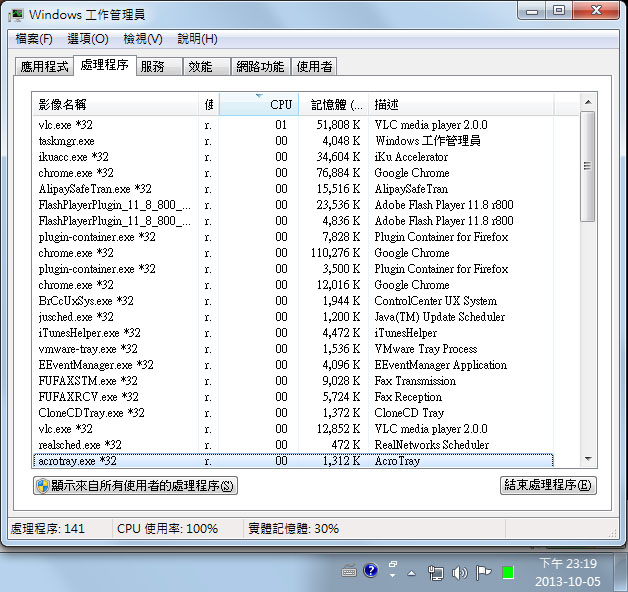Select AlipaySafeTran.exe *32 row
Image resolution: width=628 pixels, height=592 pixels.
point(293,189)
